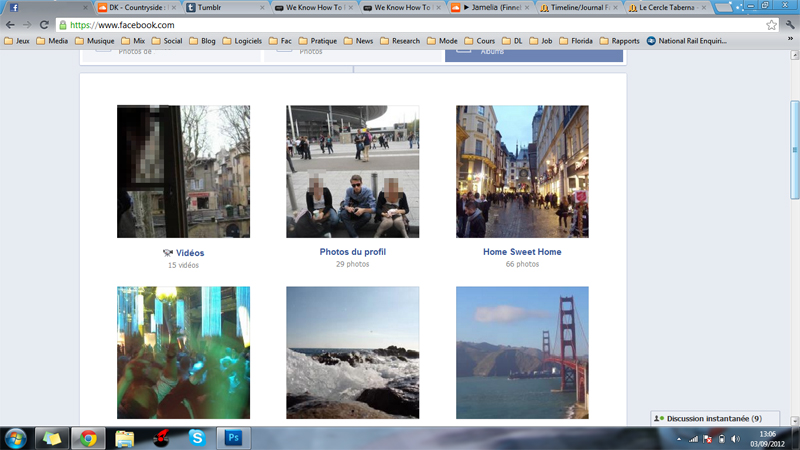
Task: Click the Vidéos link
Action: coord(190,253)
